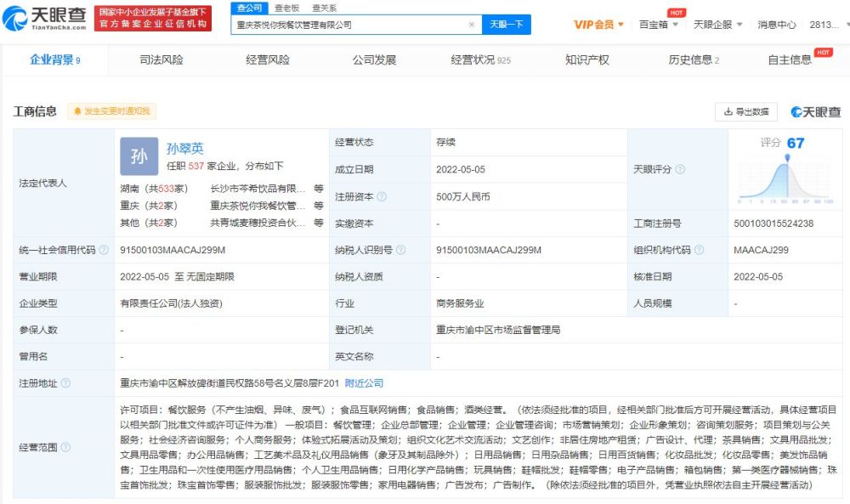850x504 pixels.
Task: Click 等 after the 重庆 company row
Action: click(318, 206)
